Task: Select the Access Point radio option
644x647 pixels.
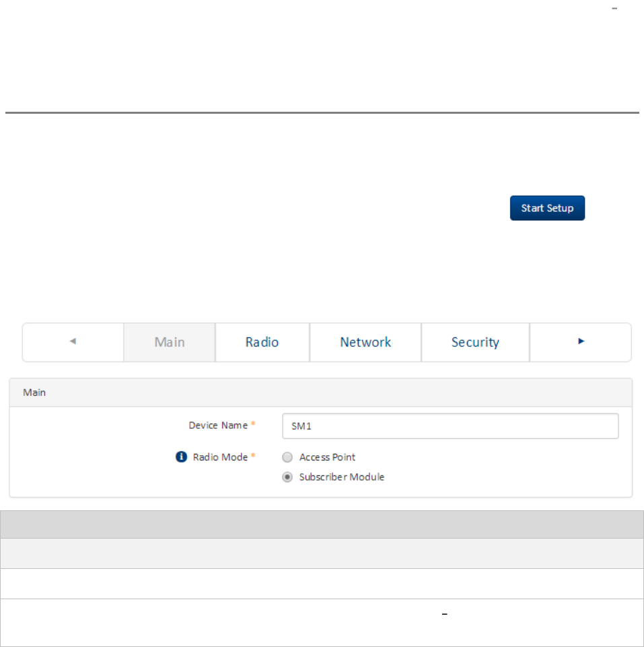Action: 287,457
